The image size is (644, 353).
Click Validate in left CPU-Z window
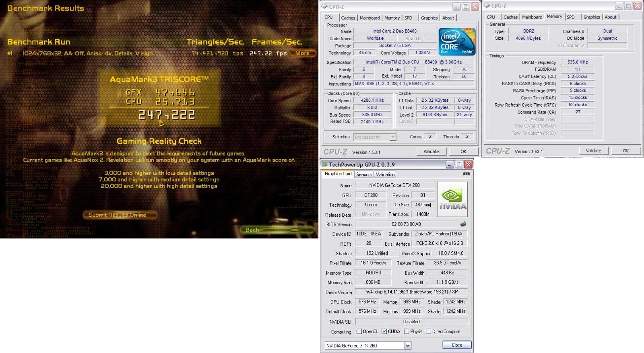click(x=431, y=152)
